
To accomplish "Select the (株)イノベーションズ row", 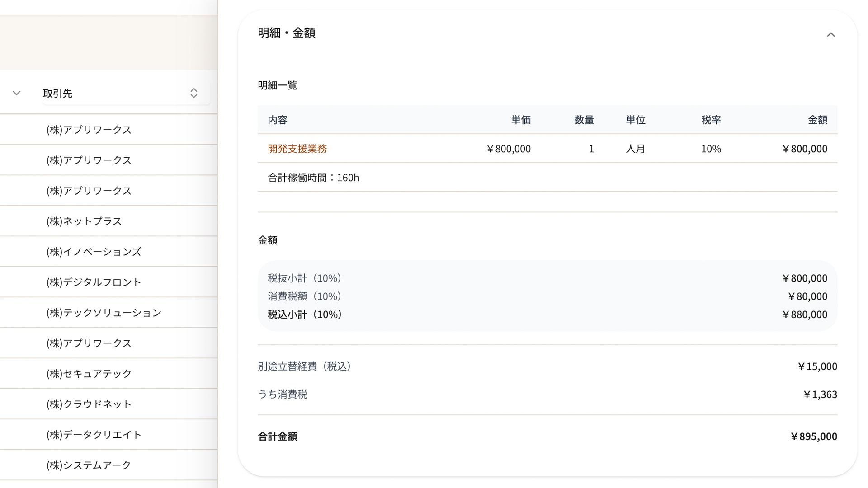I will tap(94, 252).
